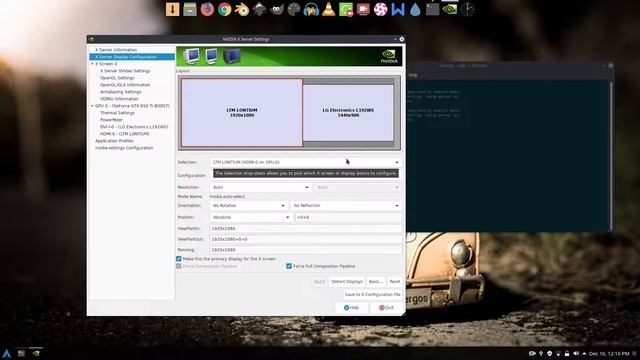Click the camera recording tray icon

532,353
